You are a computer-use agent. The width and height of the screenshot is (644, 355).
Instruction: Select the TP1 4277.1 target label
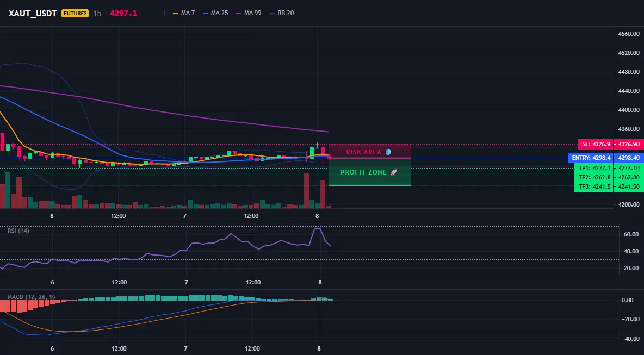coord(609,168)
